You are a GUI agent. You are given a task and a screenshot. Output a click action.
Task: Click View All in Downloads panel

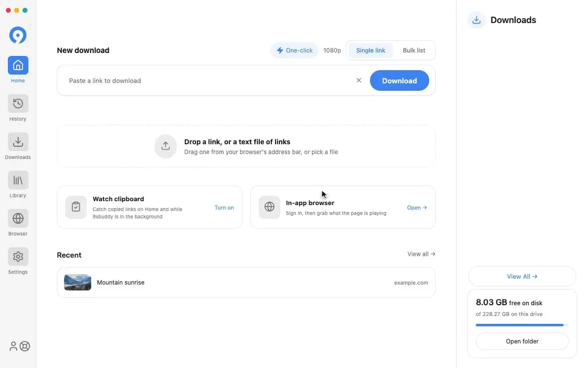click(x=522, y=276)
